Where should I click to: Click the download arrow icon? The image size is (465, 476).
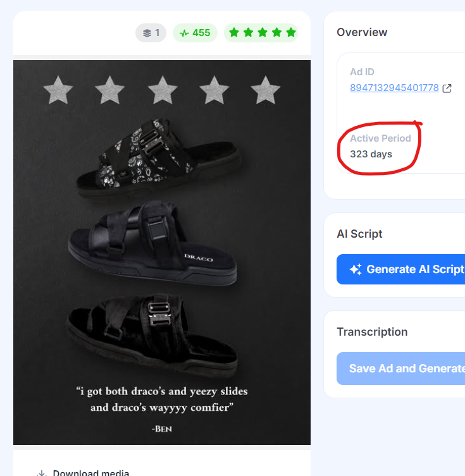pyautogui.click(x=42, y=473)
